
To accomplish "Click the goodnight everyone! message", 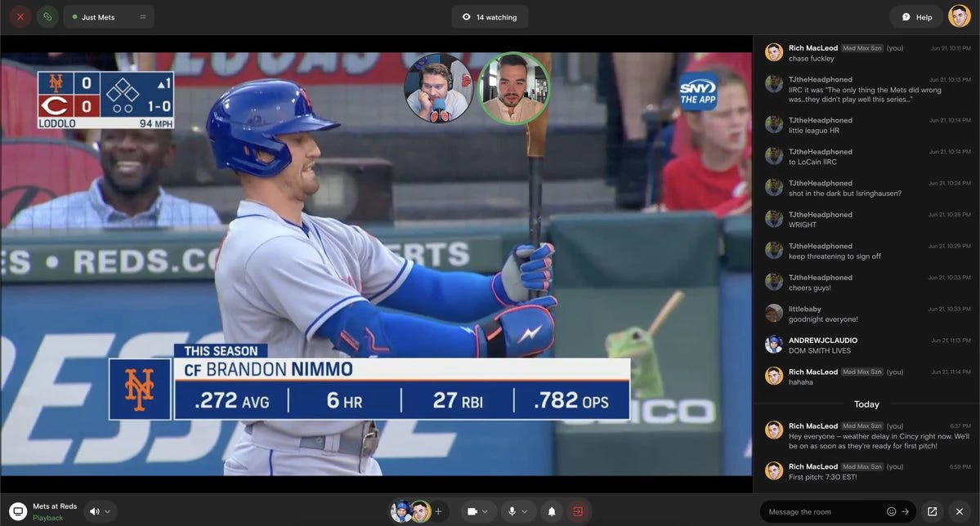I will 823,319.
